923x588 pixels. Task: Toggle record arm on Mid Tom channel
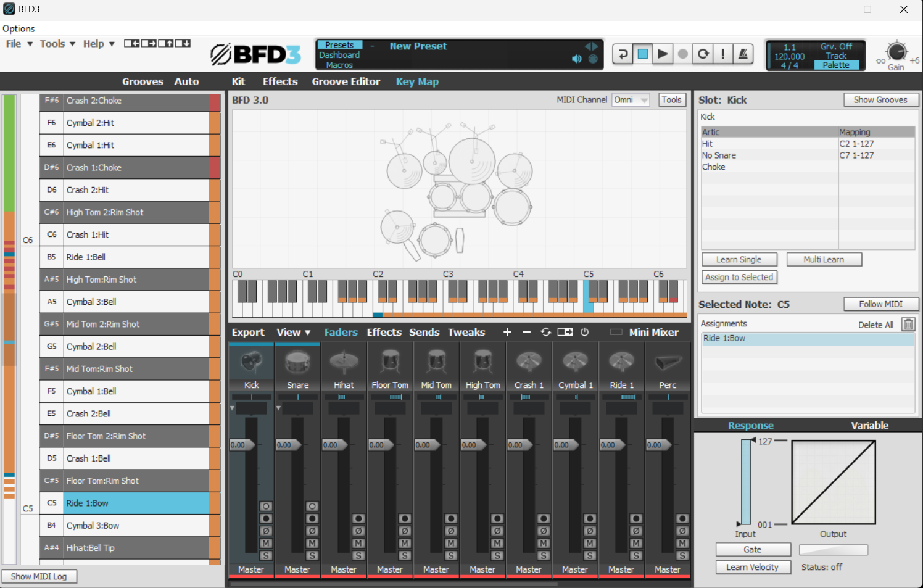[x=451, y=519]
